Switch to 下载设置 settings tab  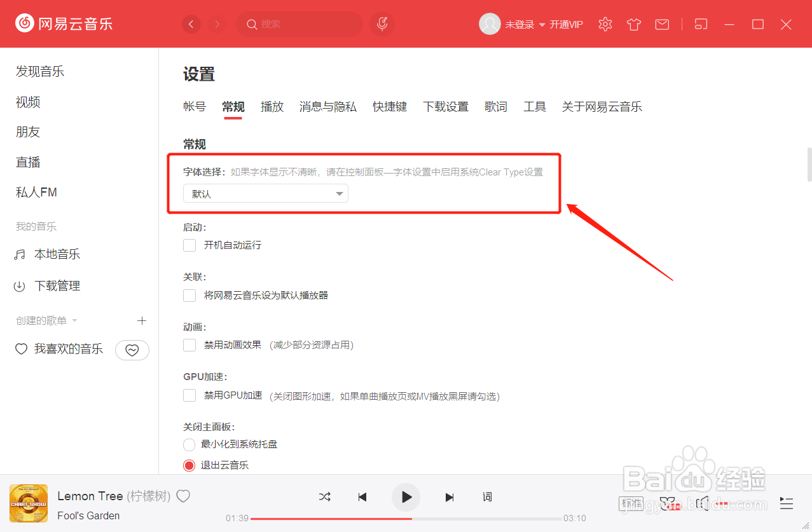[446, 107]
